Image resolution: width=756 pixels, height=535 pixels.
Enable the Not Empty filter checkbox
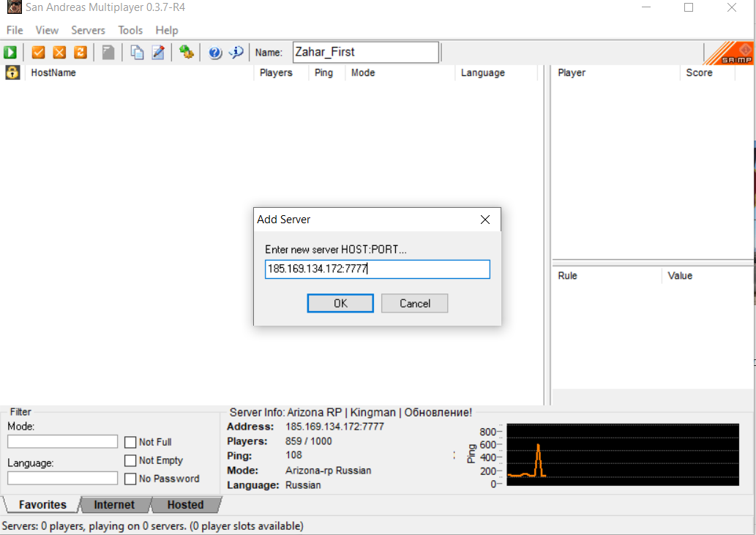click(130, 460)
